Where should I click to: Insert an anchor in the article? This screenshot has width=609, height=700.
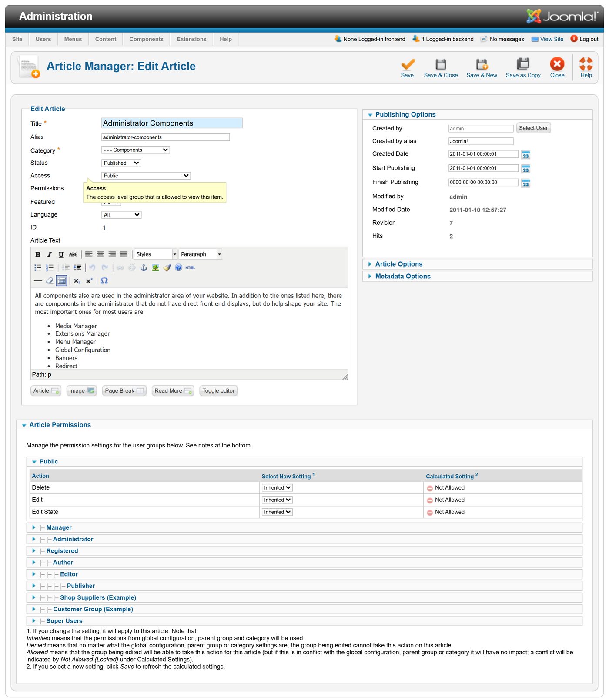144,268
